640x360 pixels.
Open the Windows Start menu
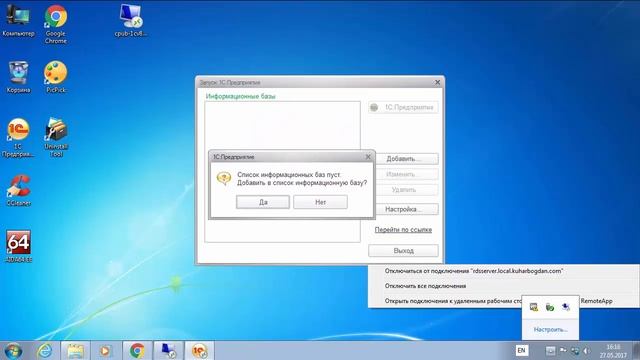coord(13,351)
